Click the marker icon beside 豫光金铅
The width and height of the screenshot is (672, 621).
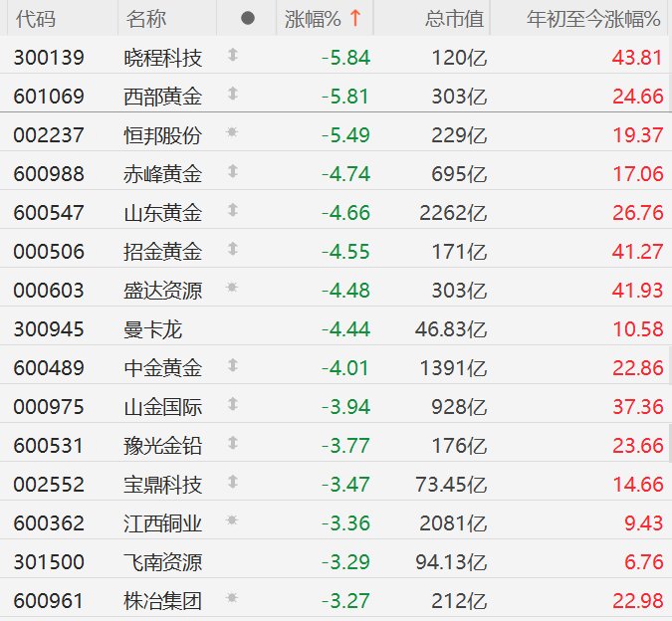click(233, 443)
